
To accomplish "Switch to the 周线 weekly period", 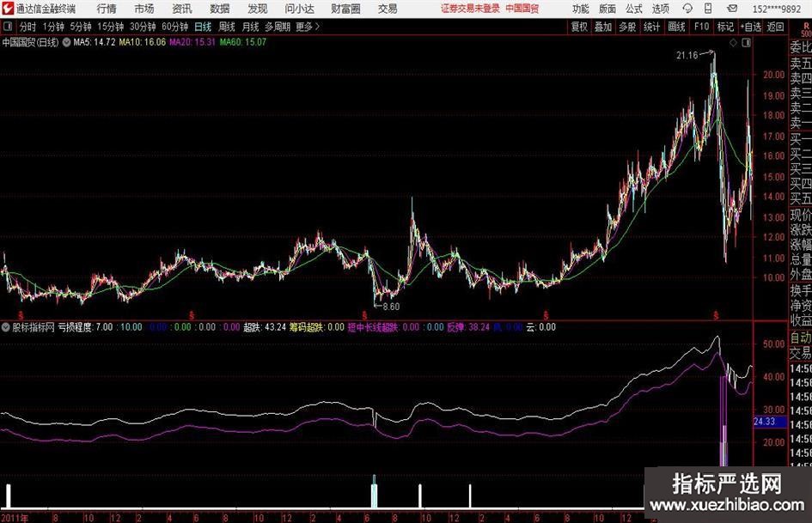I will [226, 27].
